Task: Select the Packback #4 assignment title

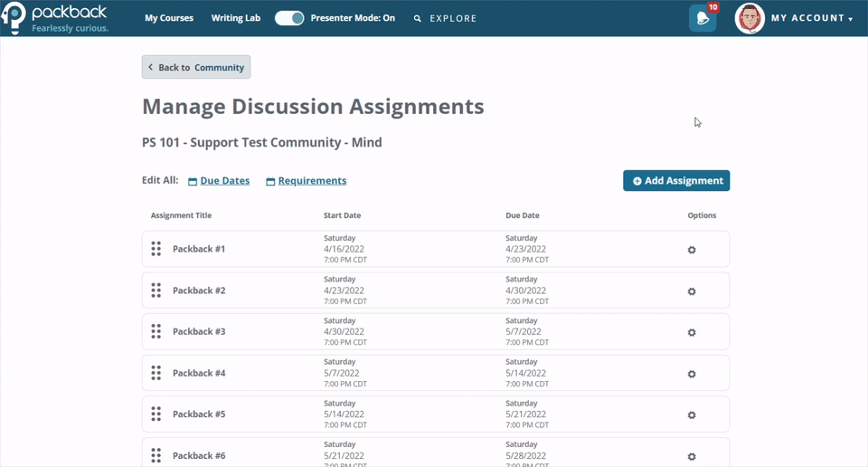Action: click(x=199, y=373)
